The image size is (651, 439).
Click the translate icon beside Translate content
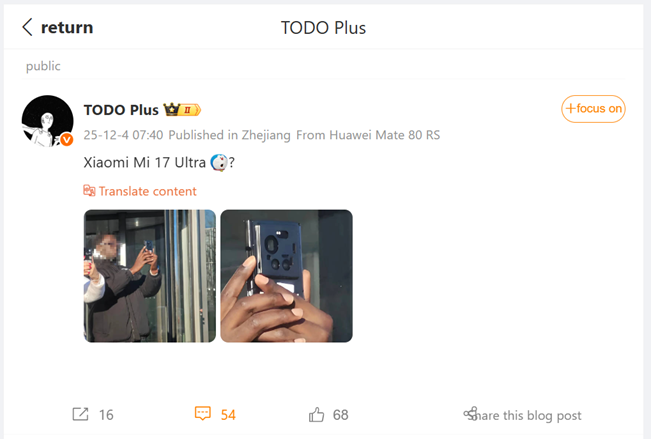[89, 191]
